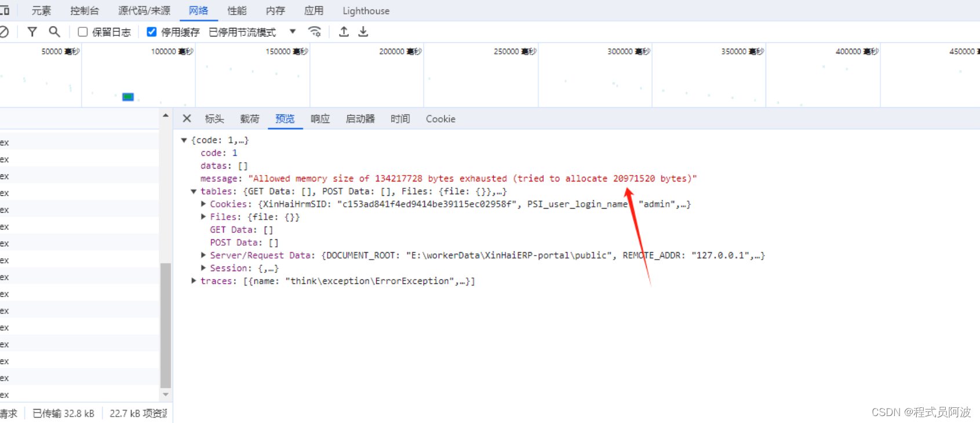Show the 标头 detail tab

pyautogui.click(x=214, y=119)
